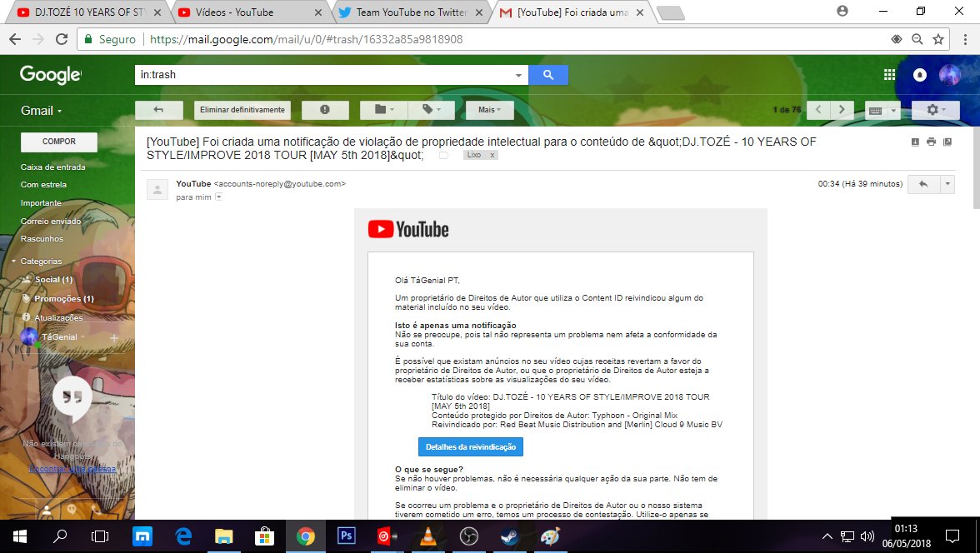
Task: Open email in a new window
Action: point(947,142)
